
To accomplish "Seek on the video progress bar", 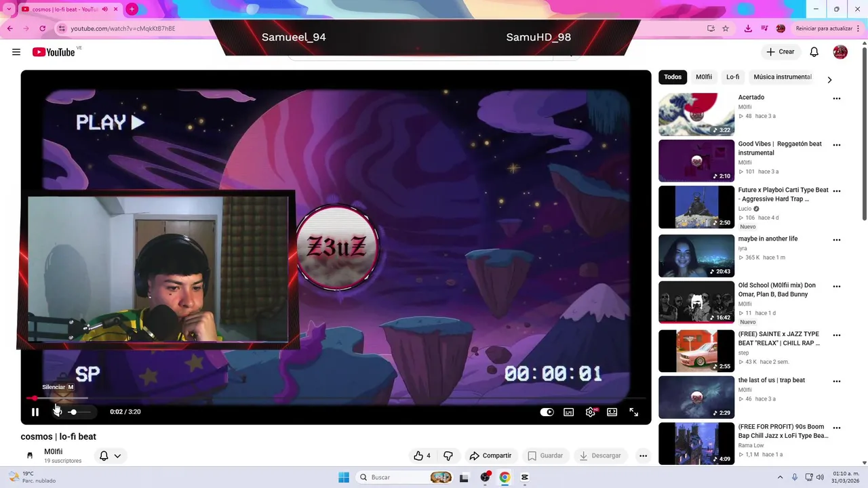I will coord(336,399).
